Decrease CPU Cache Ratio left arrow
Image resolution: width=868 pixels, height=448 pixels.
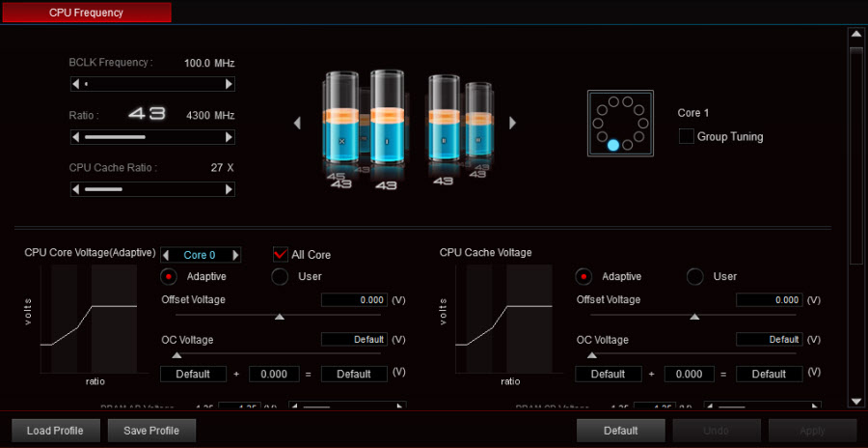point(76,189)
